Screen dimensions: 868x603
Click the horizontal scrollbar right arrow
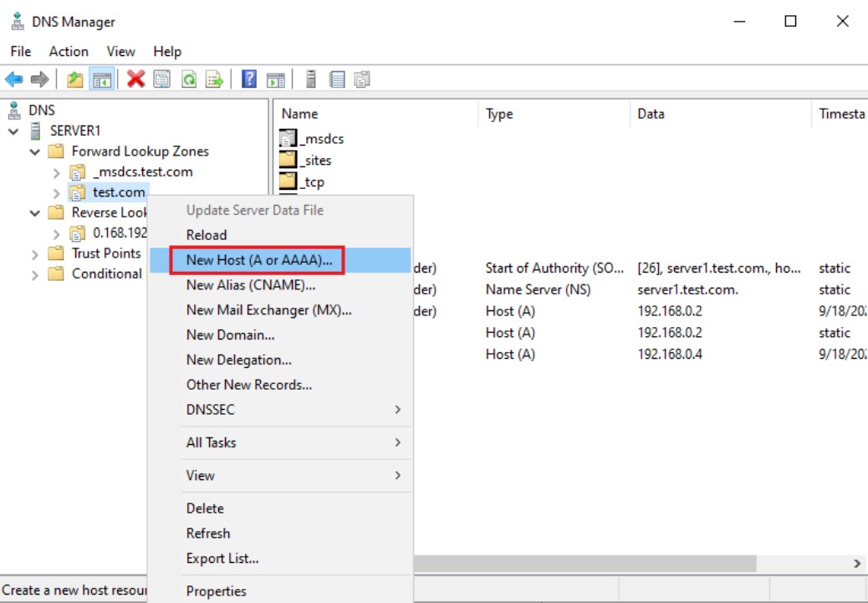click(857, 564)
